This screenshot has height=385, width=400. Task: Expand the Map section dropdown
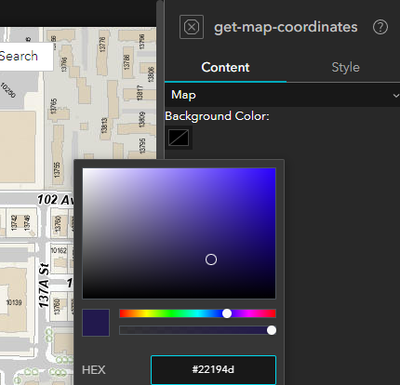(283, 95)
